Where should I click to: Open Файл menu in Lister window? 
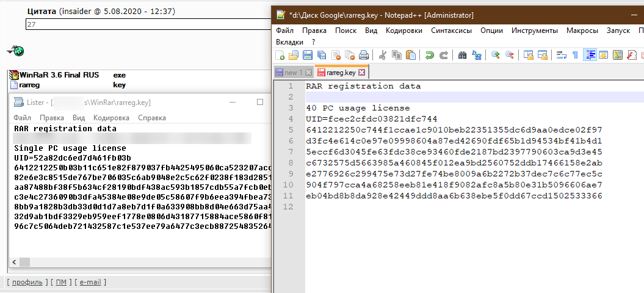[22, 118]
